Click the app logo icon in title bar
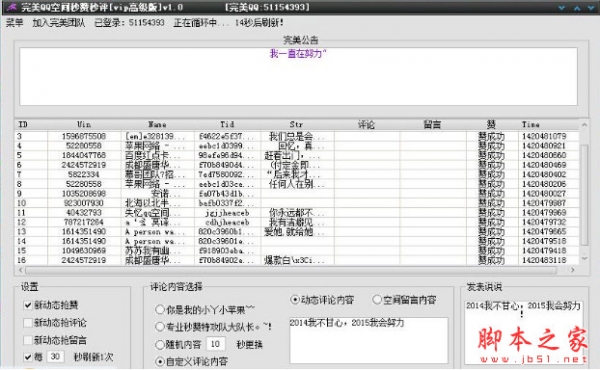The width and height of the screenshot is (600, 370). (12, 7)
